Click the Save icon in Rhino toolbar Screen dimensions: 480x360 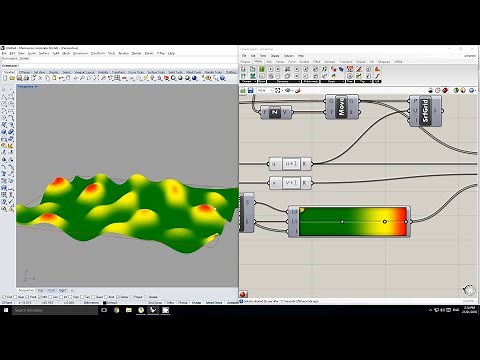pos(19,78)
